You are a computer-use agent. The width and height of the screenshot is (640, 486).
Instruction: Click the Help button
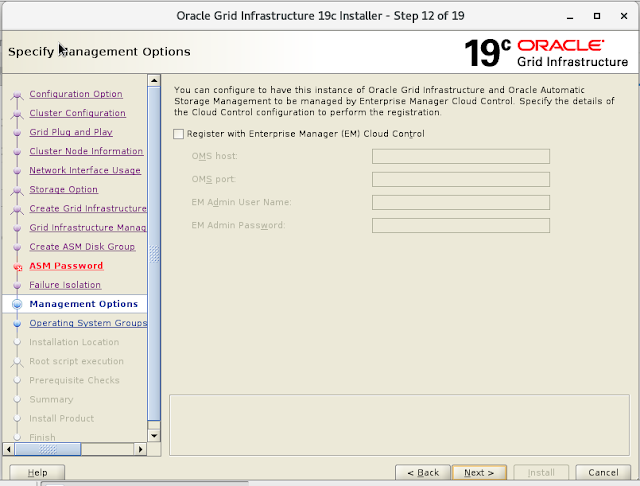[x=37, y=473]
